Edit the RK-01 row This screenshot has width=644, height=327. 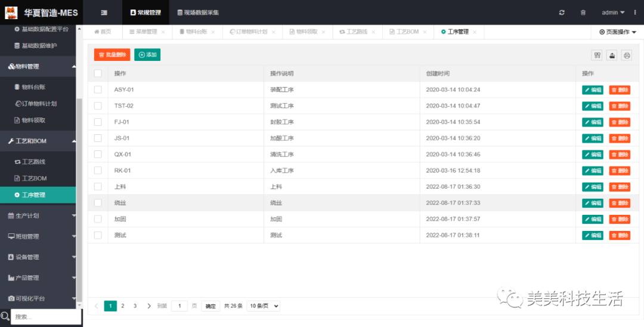(x=593, y=171)
